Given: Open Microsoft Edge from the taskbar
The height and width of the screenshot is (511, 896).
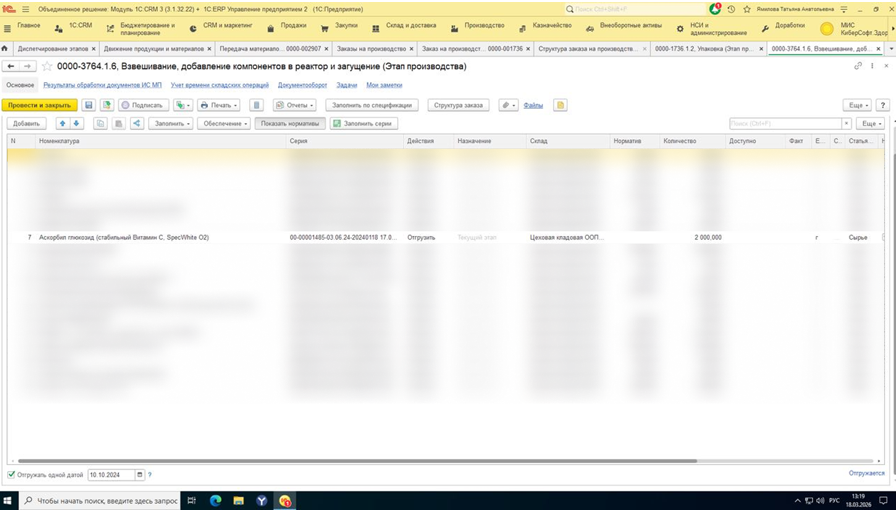Looking at the screenshot, I should (x=214, y=500).
